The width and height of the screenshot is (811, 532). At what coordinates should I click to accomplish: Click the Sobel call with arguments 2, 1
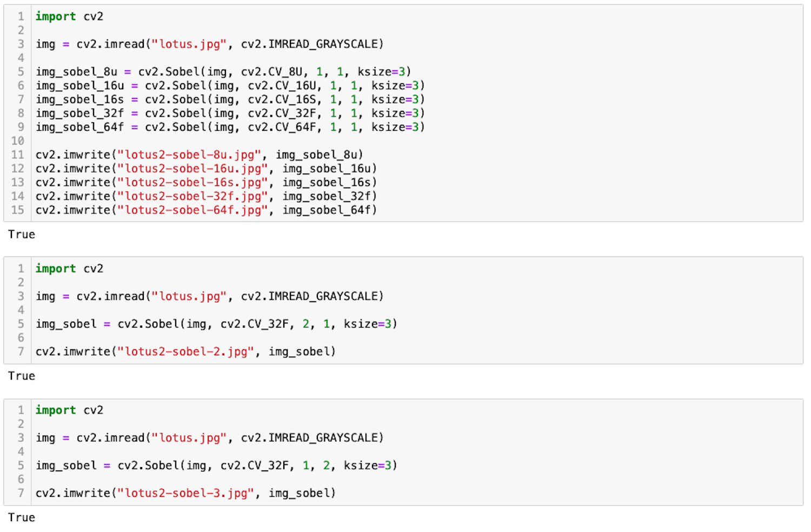pos(257,324)
